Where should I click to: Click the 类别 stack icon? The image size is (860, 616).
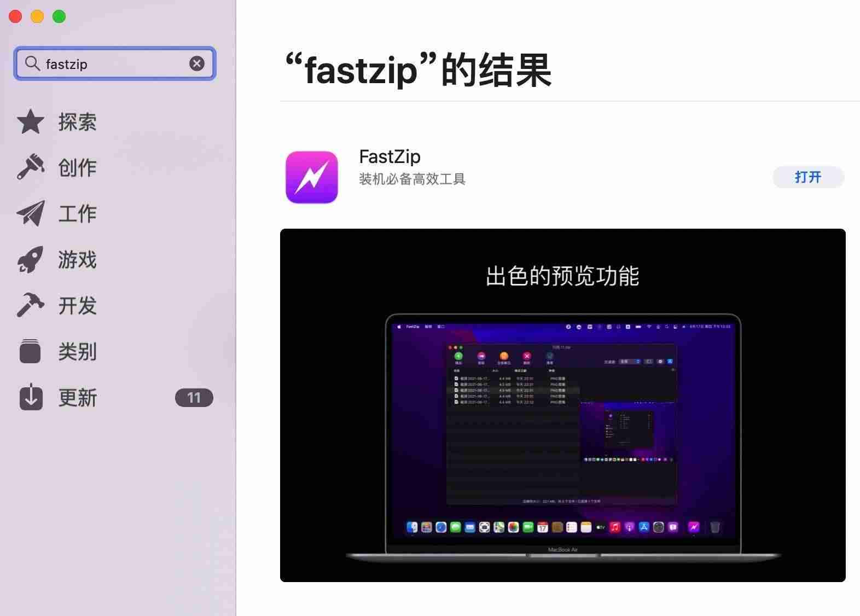click(x=30, y=351)
